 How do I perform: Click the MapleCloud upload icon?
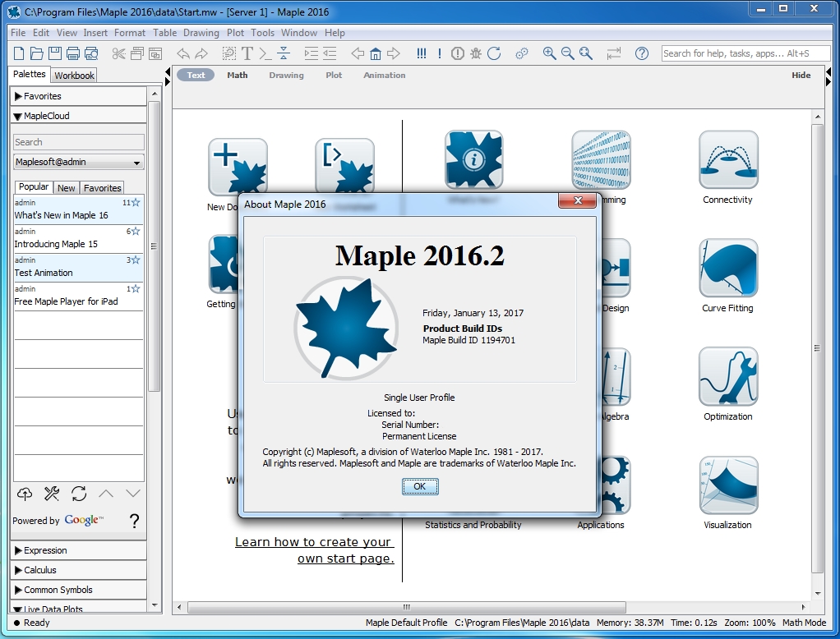pos(25,494)
